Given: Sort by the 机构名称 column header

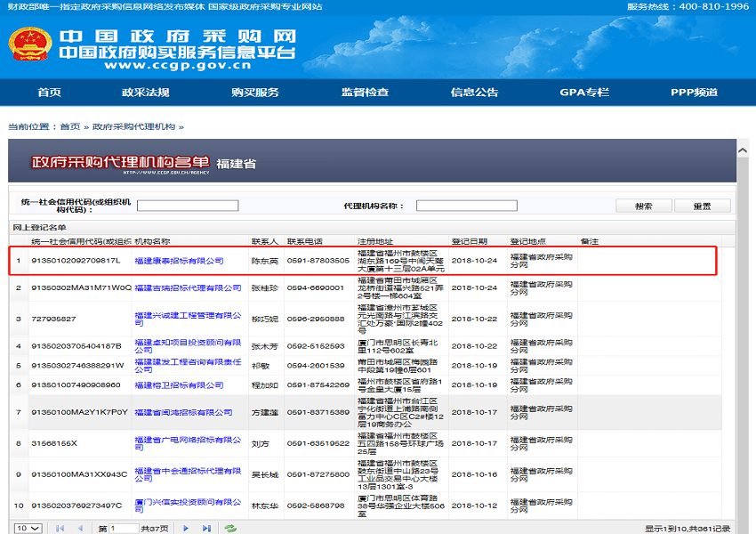Looking at the screenshot, I should (x=152, y=241).
